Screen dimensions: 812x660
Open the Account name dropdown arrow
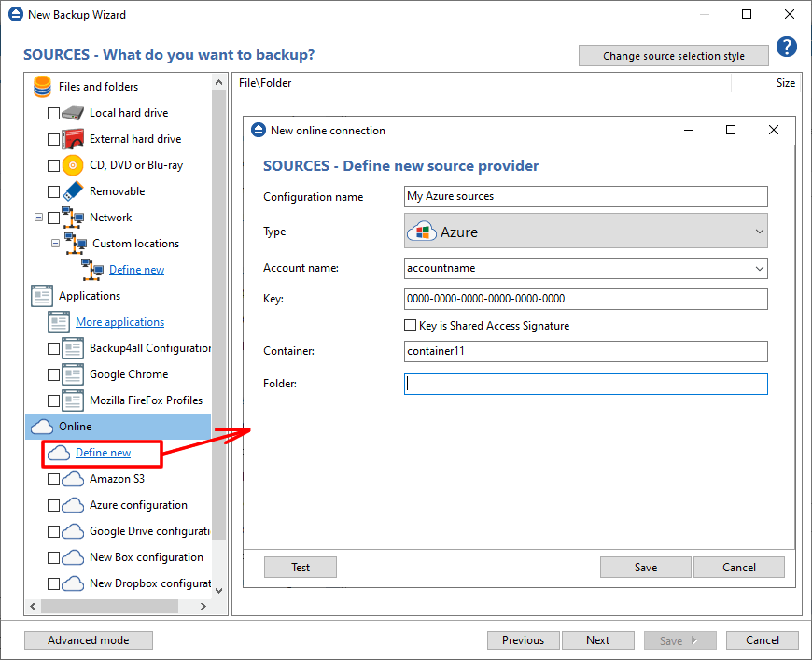759,268
